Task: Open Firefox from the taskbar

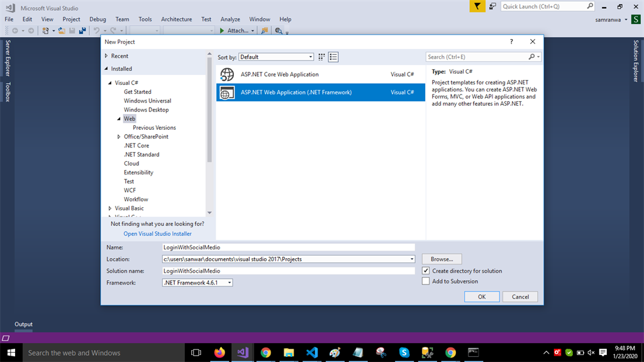Action: (219, 353)
